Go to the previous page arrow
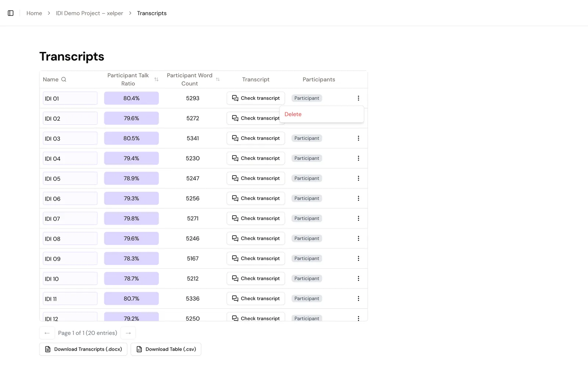This screenshot has width=588, height=368. tap(47, 333)
